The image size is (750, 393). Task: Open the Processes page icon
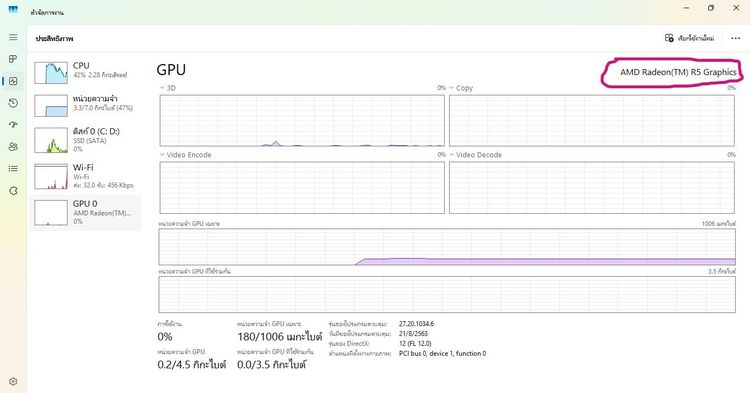pos(13,59)
